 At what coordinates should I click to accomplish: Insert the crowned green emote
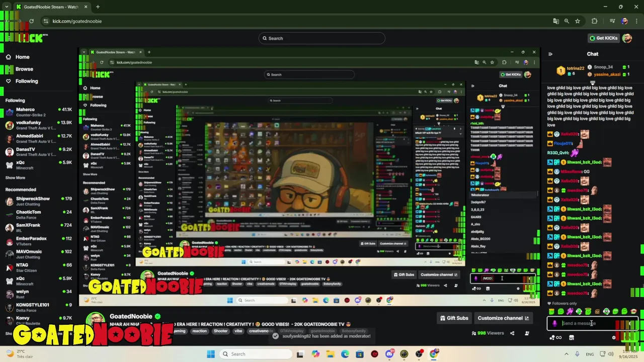(x=551, y=312)
